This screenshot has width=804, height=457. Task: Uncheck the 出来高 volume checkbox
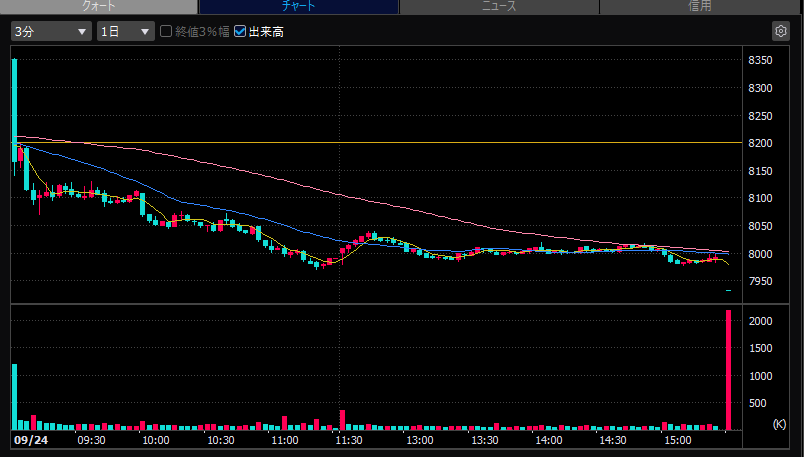pyautogui.click(x=239, y=31)
